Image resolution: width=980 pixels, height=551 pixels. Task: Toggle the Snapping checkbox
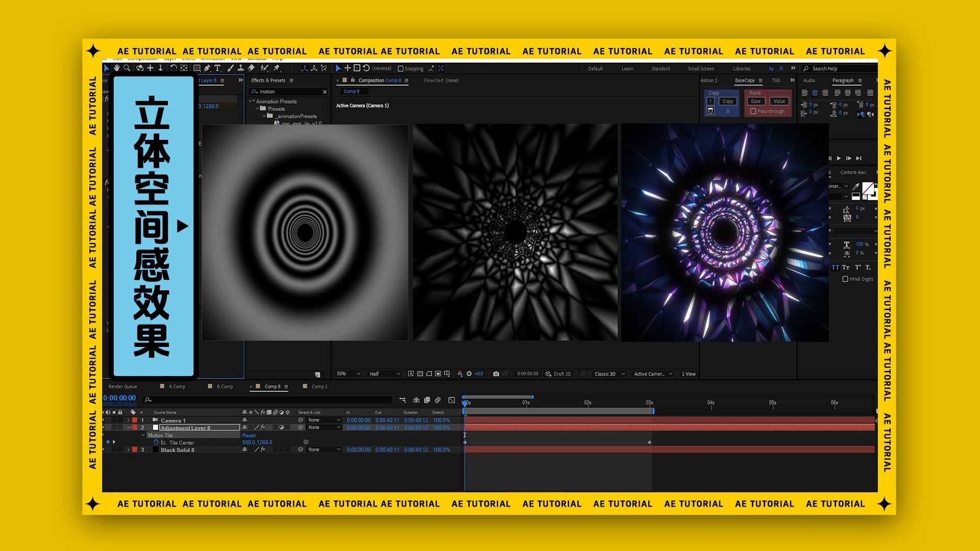(x=401, y=68)
